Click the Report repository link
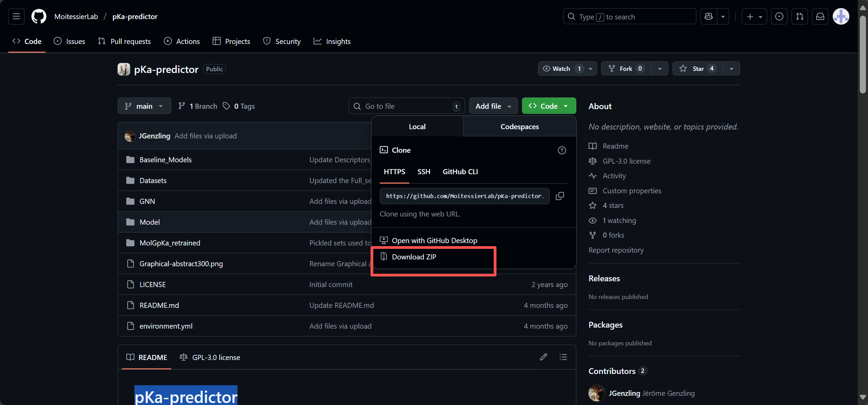Image resolution: width=868 pixels, height=405 pixels. tap(616, 250)
